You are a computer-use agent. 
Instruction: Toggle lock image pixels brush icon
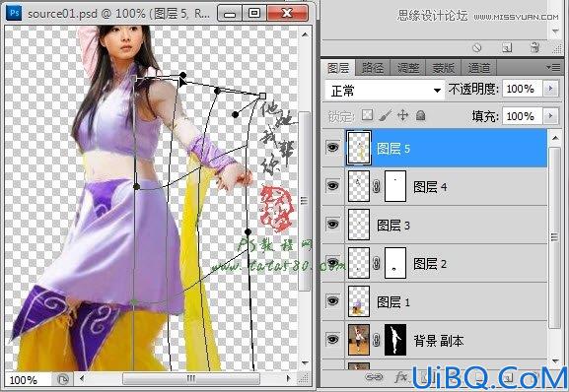[385, 115]
